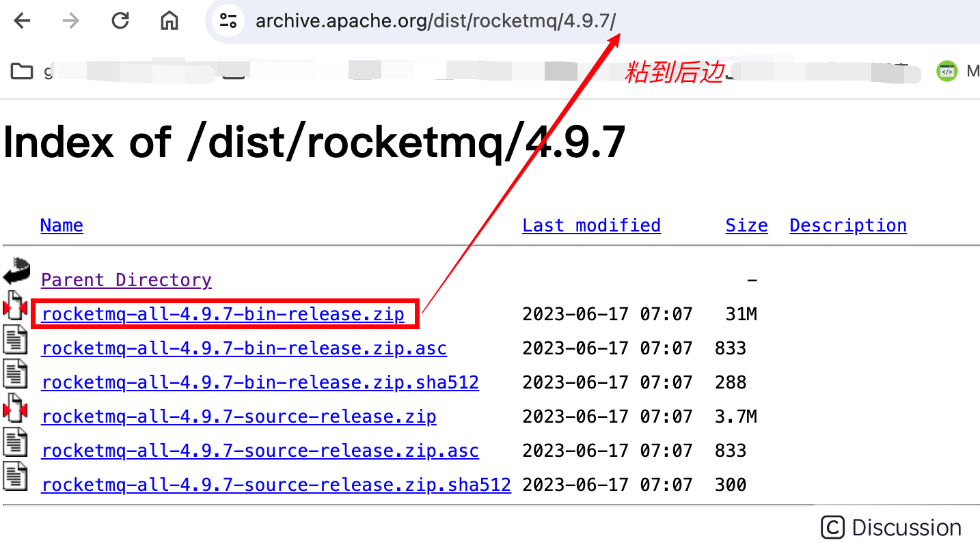This screenshot has width=980, height=549.
Task: Sort the listing by Name
Action: (61, 225)
